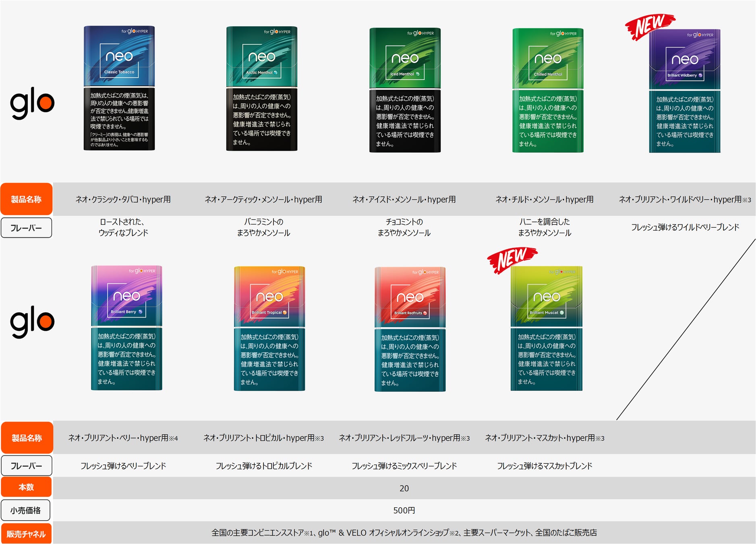Image resolution: width=756 pixels, height=544 pixels.
Task: Select the neo Chilled Menthol pack image
Action: [x=548, y=90]
